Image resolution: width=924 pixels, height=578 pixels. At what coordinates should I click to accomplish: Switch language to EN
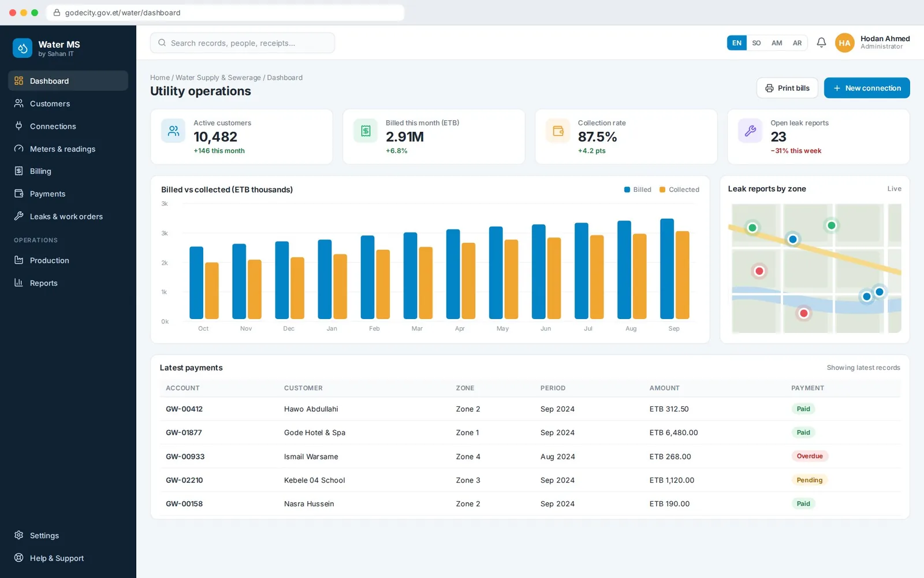737,43
